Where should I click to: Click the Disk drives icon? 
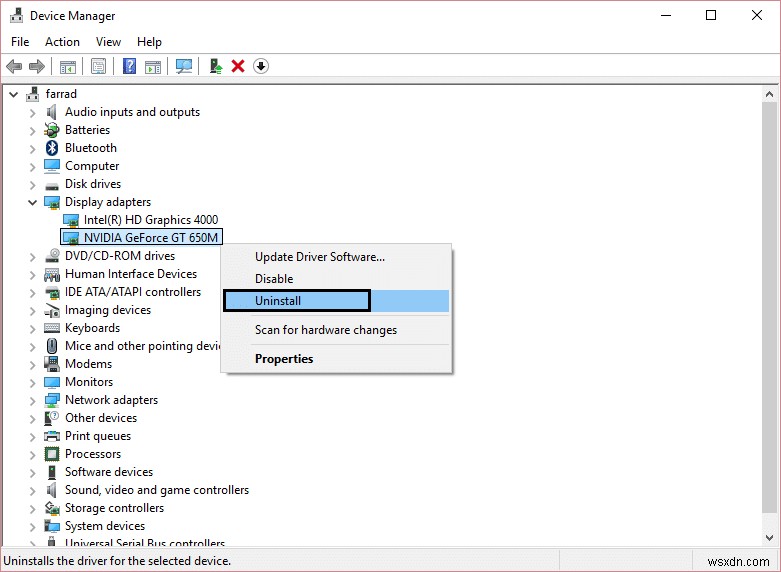tap(52, 185)
